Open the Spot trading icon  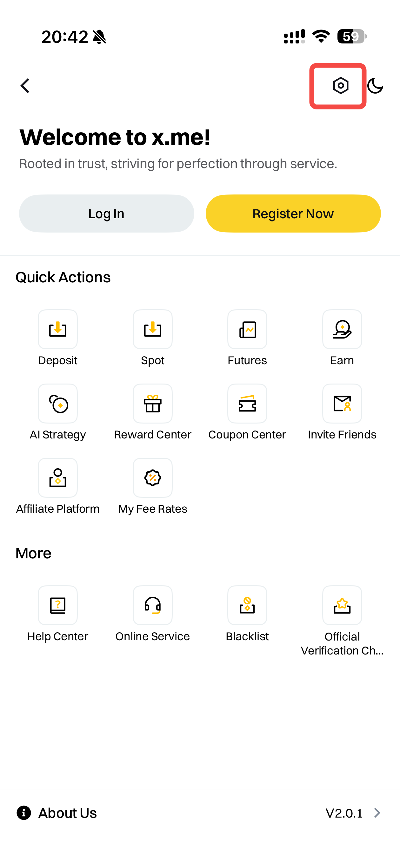point(152,329)
